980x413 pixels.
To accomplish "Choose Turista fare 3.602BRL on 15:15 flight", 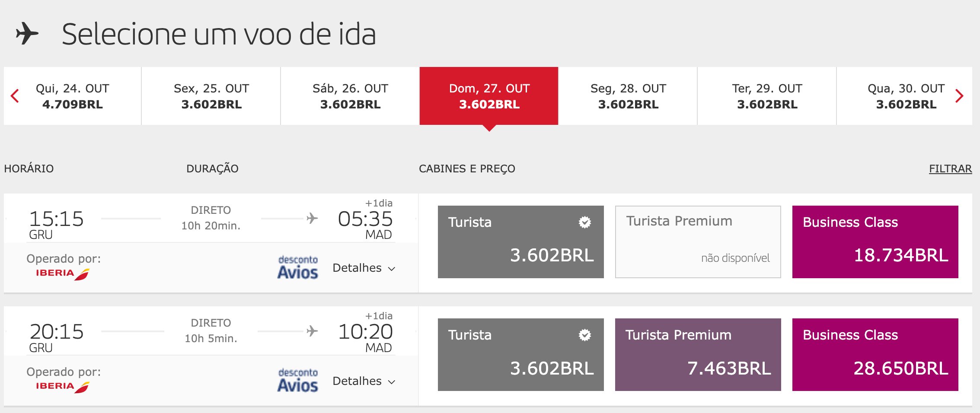I will coord(520,242).
